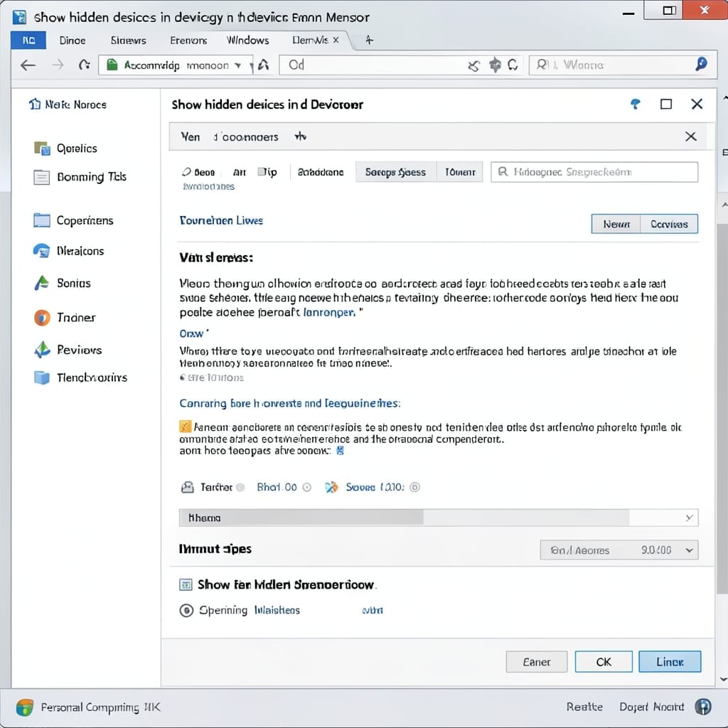This screenshot has height=728, width=728.
Task: Click the Dip toolbar icon
Action: [262, 172]
